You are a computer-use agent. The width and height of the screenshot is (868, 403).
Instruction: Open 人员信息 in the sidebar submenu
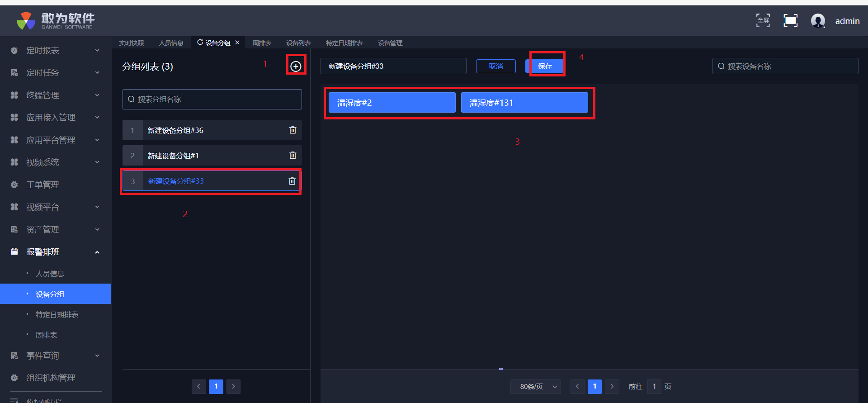tap(50, 274)
